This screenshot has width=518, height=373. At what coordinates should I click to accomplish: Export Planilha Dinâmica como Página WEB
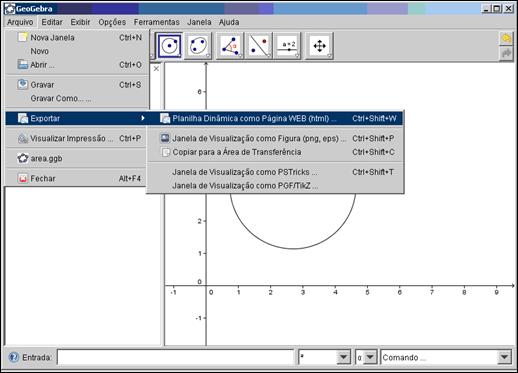tap(275, 118)
